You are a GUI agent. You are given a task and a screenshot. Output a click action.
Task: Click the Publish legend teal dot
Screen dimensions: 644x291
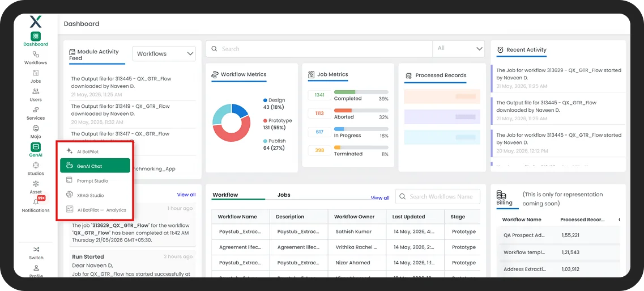tap(265, 141)
